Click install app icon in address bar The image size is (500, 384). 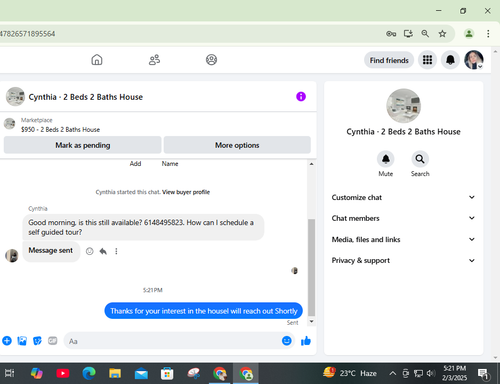click(408, 34)
